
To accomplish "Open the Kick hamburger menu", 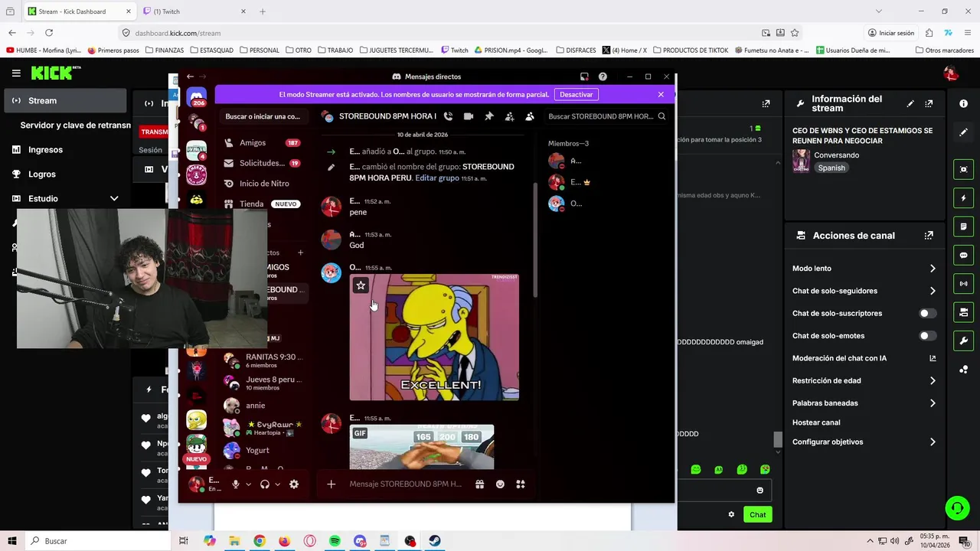I will point(16,73).
